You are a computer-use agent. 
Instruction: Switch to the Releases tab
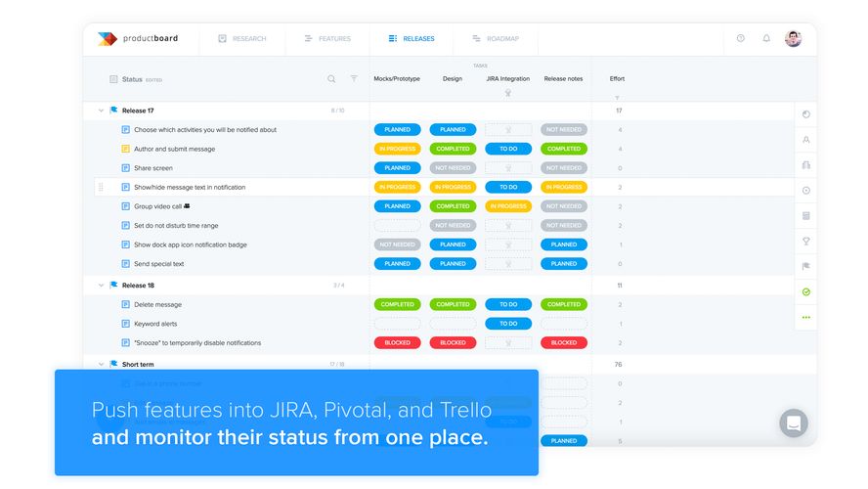(x=412, y=39)
